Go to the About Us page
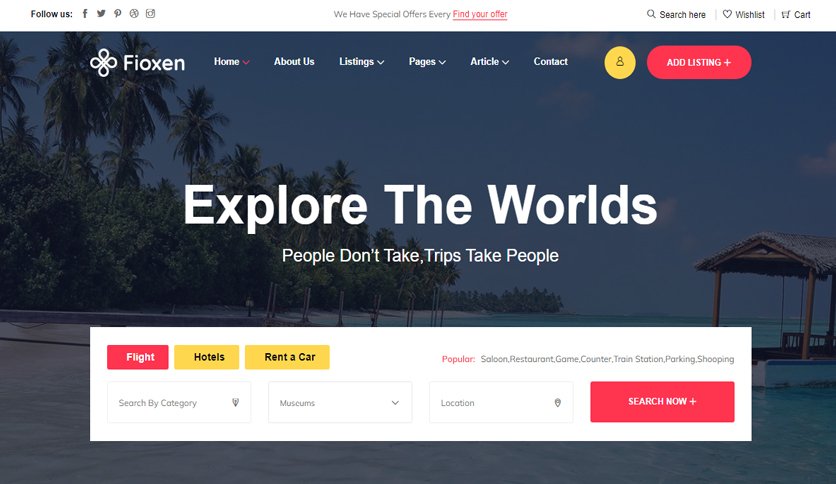 coord(294,62)
